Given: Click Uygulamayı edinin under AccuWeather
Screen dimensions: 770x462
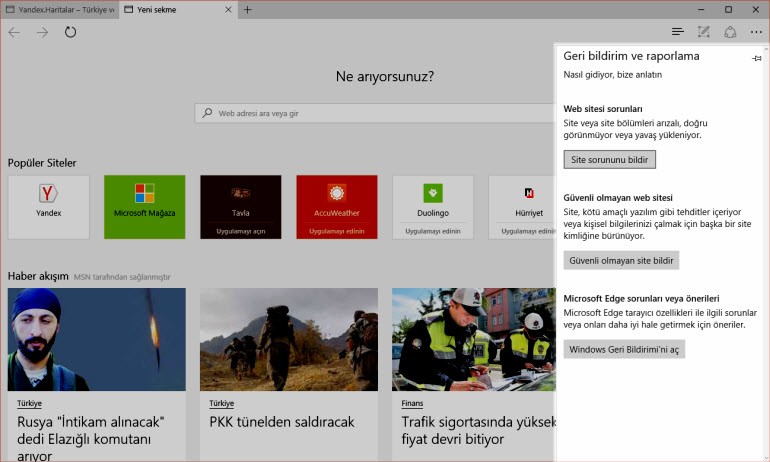Looking at the screenshot, I should point(337,231).
